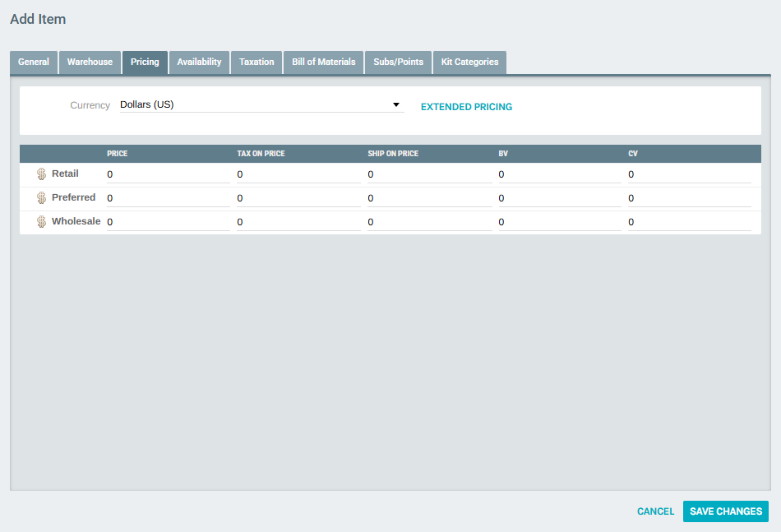Switch to the Warehouse tab
This screenshot has height=532, width=781.
[89, 62]
